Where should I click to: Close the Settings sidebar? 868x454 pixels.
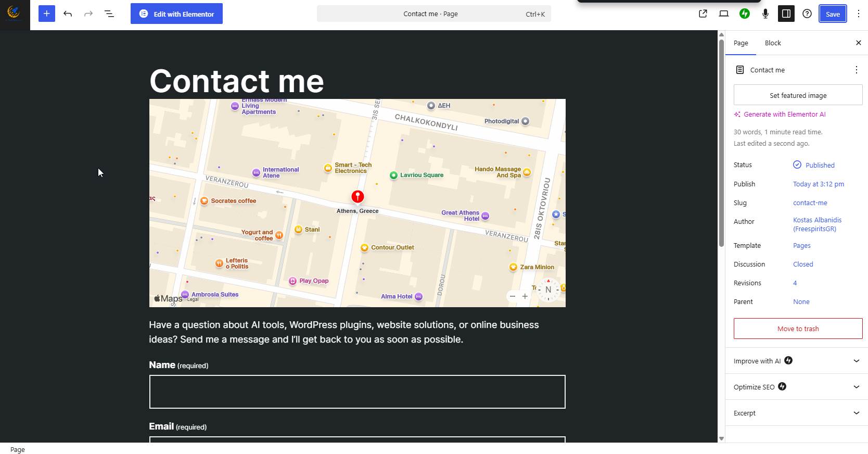pyautogui.click(x=859, y=43)
